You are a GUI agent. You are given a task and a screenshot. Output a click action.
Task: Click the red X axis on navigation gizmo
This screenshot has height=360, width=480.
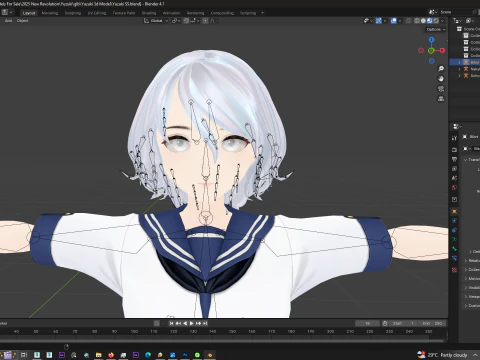442,50
